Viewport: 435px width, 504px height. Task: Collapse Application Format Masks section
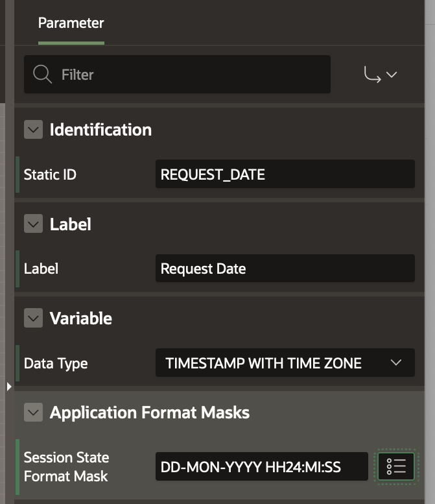[x=33, y=413]
